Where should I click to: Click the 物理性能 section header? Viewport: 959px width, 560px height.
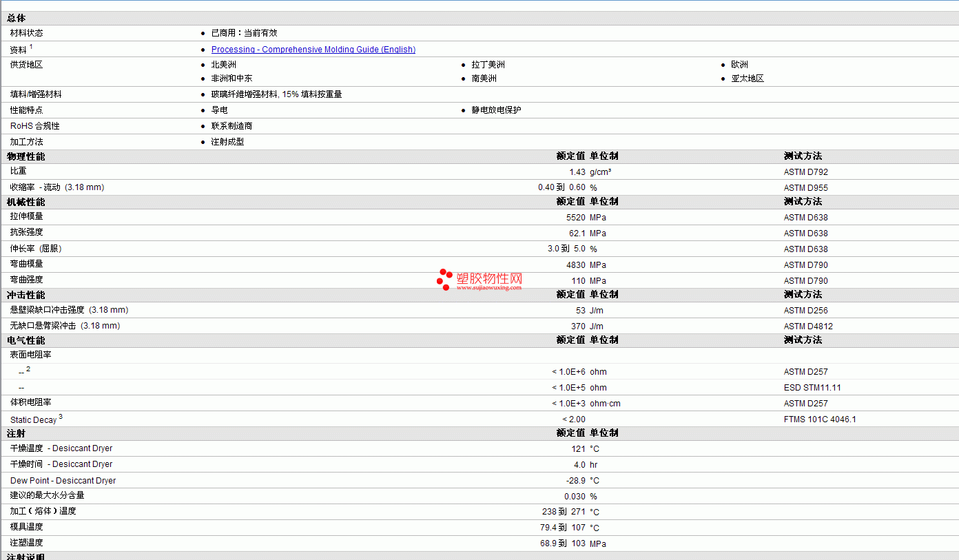pyautogui.click(x=26, y=157)
